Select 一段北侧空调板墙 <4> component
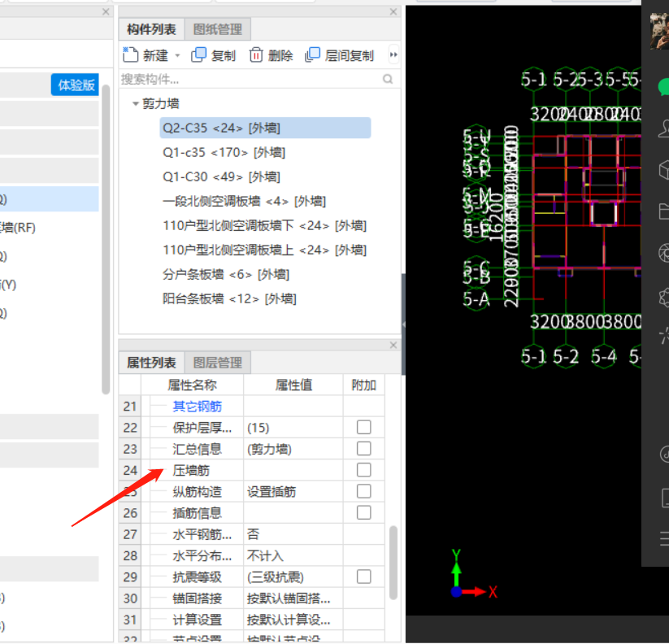Screen dimensions: 669x644 [x=244, y=201]
